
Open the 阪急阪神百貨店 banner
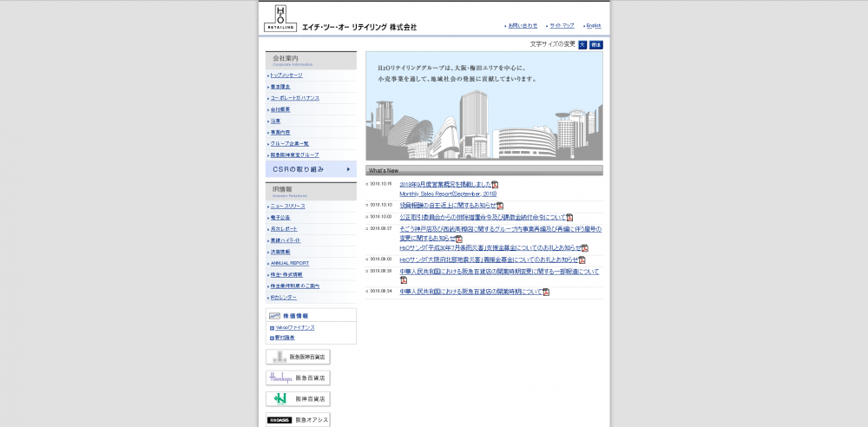(x=298, y=357)
